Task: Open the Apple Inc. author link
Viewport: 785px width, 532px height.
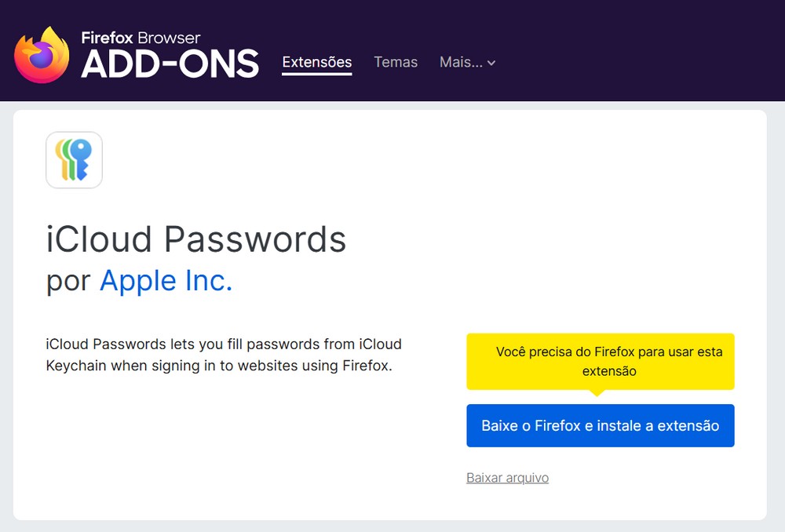Action: (166, 280)
